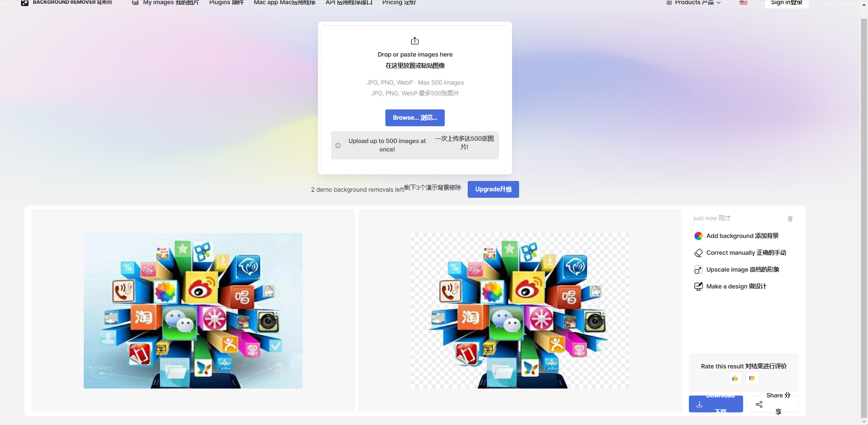Click the info icon beside the upload notice
Viewport: 868px width, 425px height.
pyautogui.click(x=338, y=145)
